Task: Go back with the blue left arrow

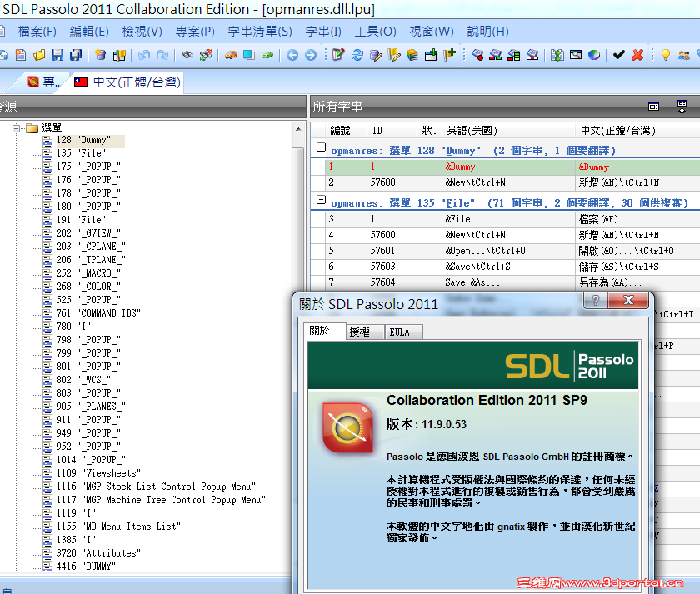Action: point(292,55)
